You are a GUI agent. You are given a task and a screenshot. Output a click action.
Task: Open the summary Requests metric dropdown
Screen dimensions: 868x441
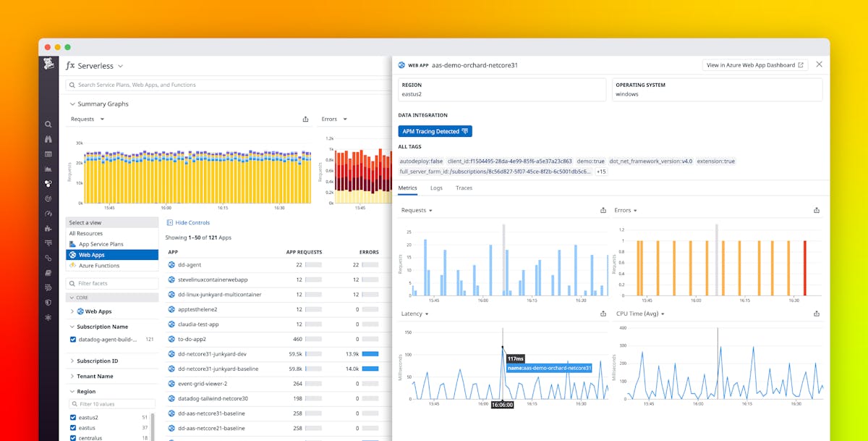[x=102, y=119]
